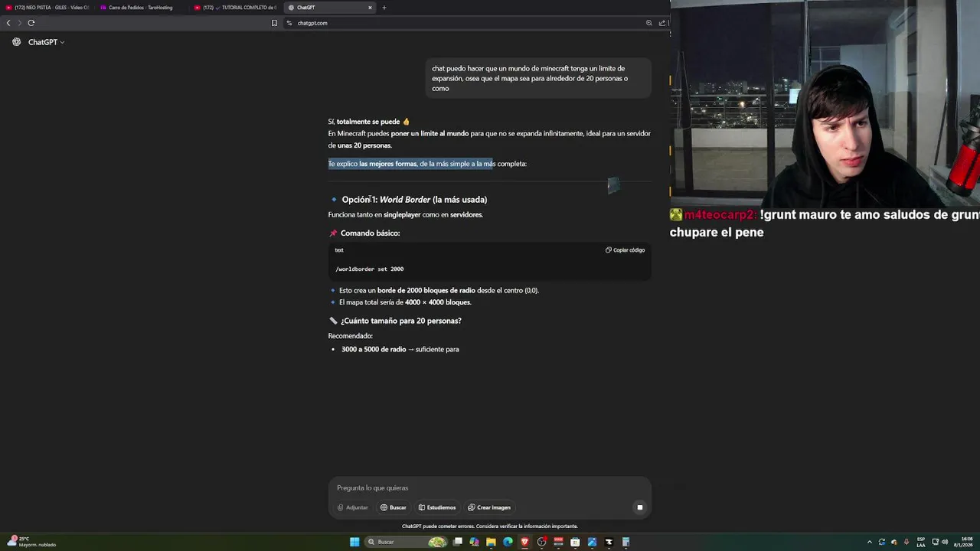Open the ChatGPT model selector dropdown
The width and height of the screenshot is (980, 551).
pos(46,42)
